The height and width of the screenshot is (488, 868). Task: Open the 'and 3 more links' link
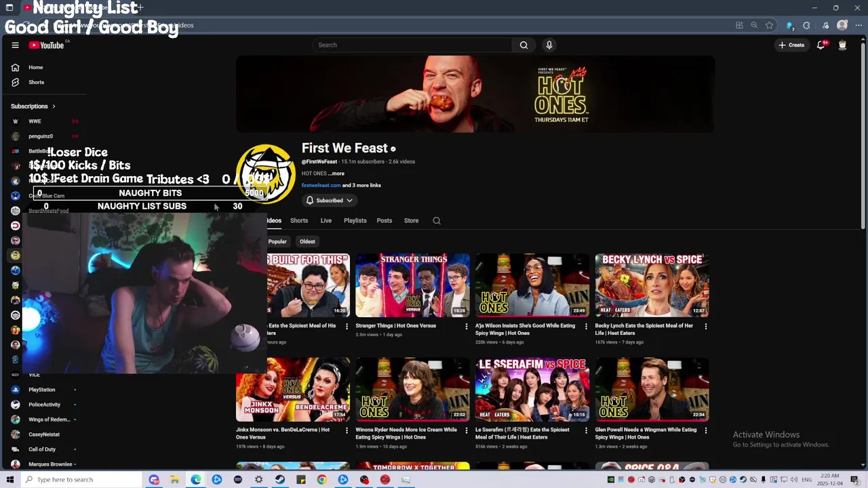(x=361, y=185)
